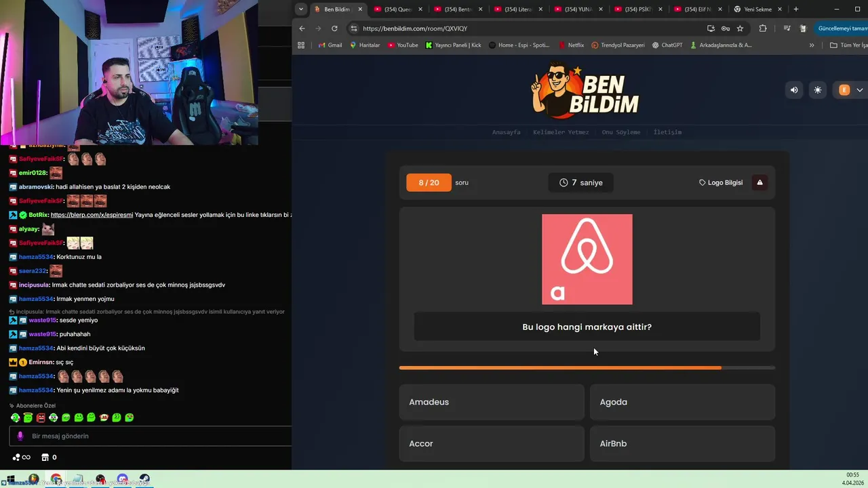Image resolution: width=868 pixels, height=488 pixels.
Task: Click the browser address bar URL
Action: click(415, 28)
